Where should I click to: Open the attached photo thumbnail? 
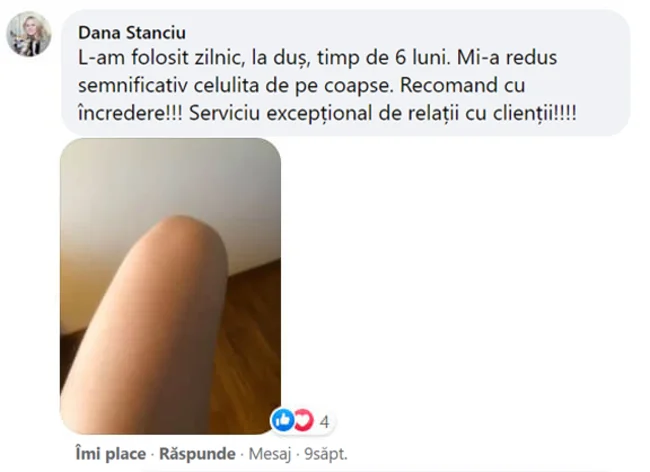coord(170,286)
